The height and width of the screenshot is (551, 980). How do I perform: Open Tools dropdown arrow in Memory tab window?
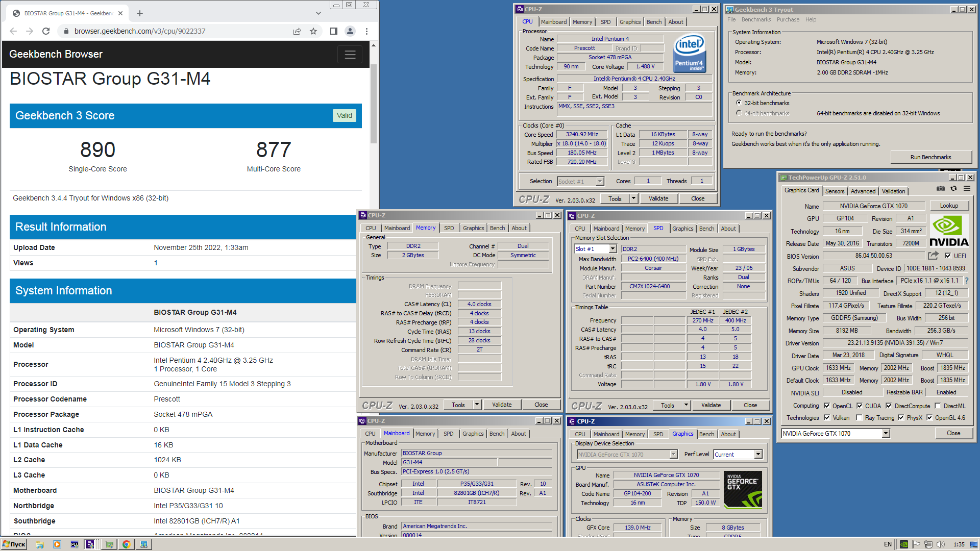tap(477, 405)
